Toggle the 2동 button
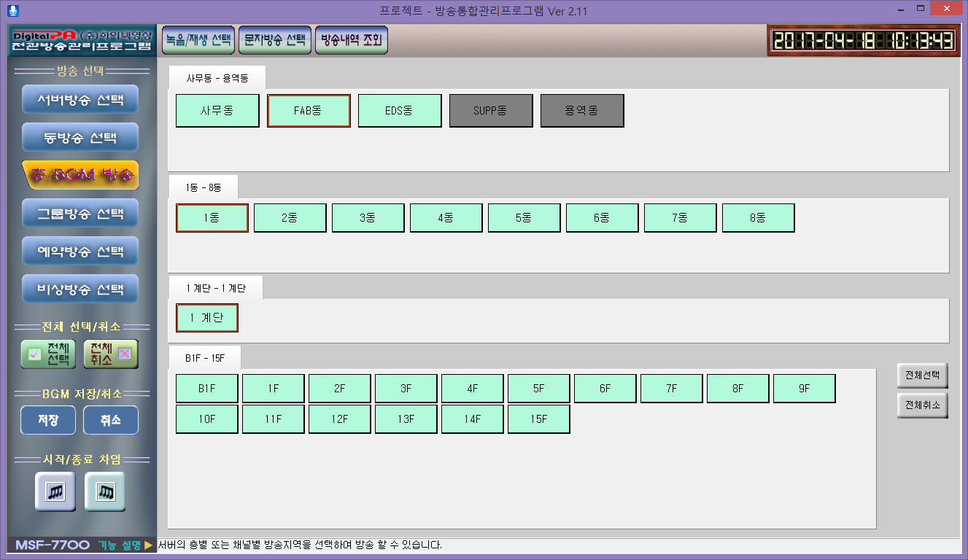 (x=290, y=218)
